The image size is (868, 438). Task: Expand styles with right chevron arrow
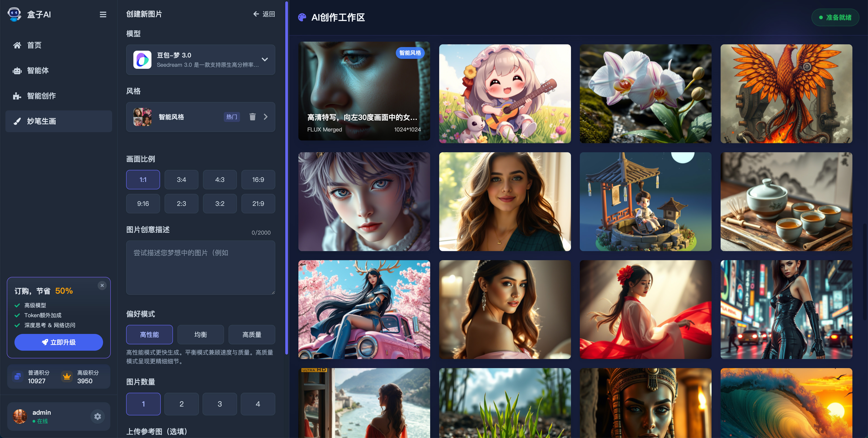[x=266, y=117]
